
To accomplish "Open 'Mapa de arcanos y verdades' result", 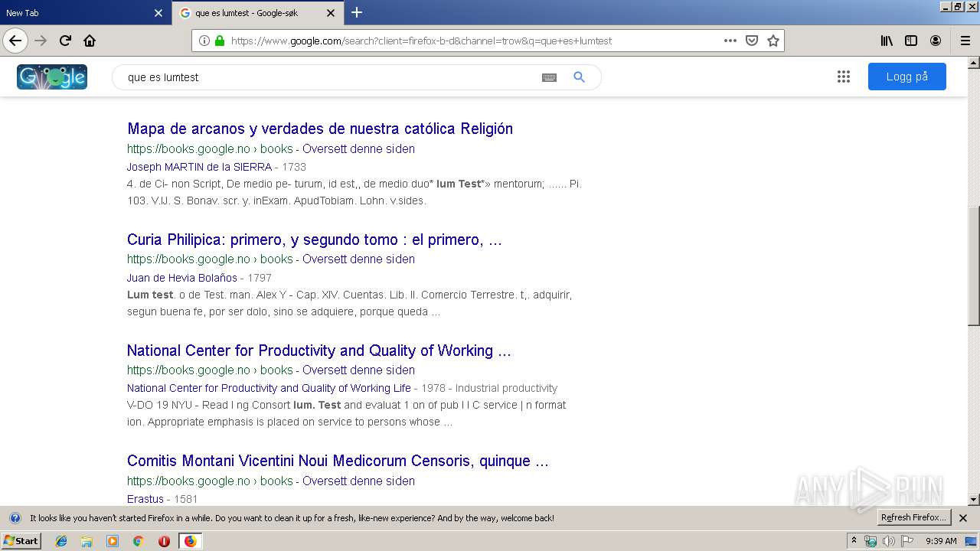I will coord(320,129).
